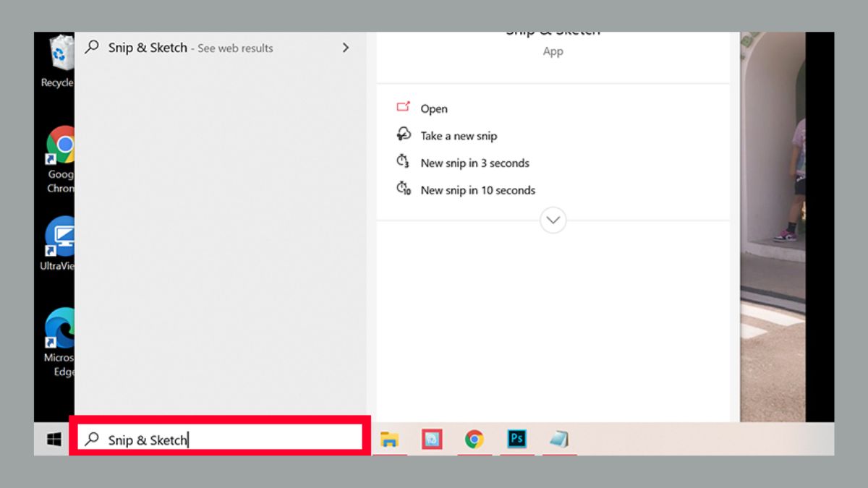The image size is (868, 488).
Task: Select the Microsoft Edge desktop shortcut
Action: pyautogui.click(x=59, y=342)
